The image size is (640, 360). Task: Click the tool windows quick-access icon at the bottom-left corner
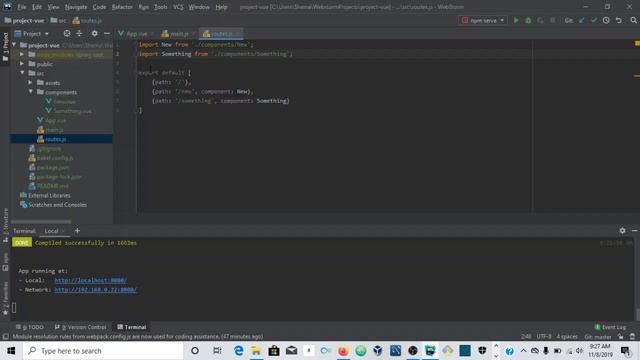click(6, 337)
